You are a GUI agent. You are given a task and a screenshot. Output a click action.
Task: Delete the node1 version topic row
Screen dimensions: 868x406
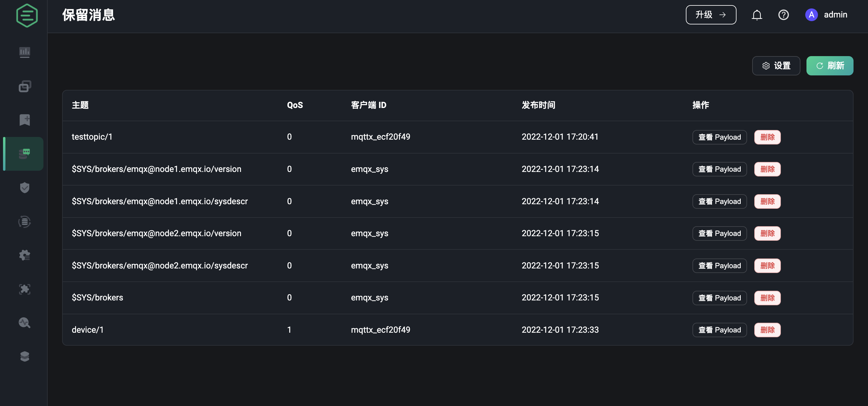pos(767,169)
